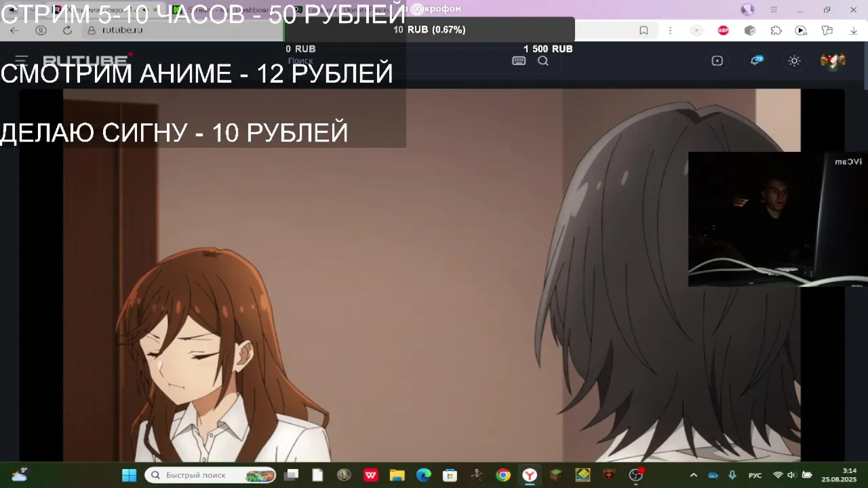Open the gray cube extension icon
868x488 pixels.
pos(750,30)
